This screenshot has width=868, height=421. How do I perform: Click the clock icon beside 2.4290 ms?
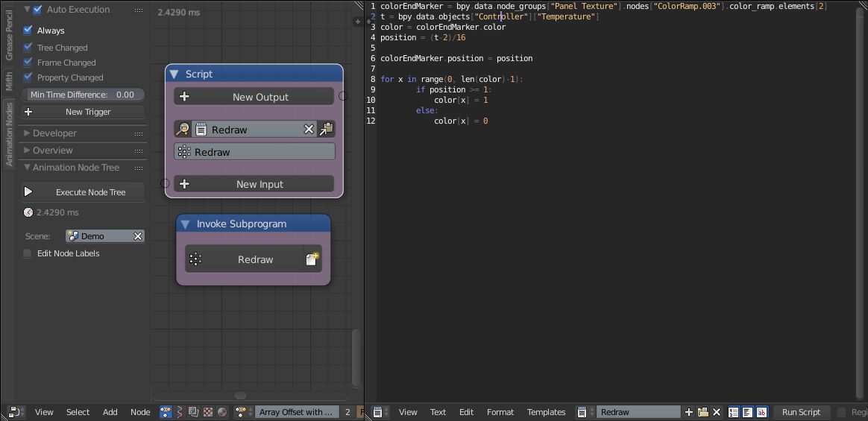tap(29, 212)
